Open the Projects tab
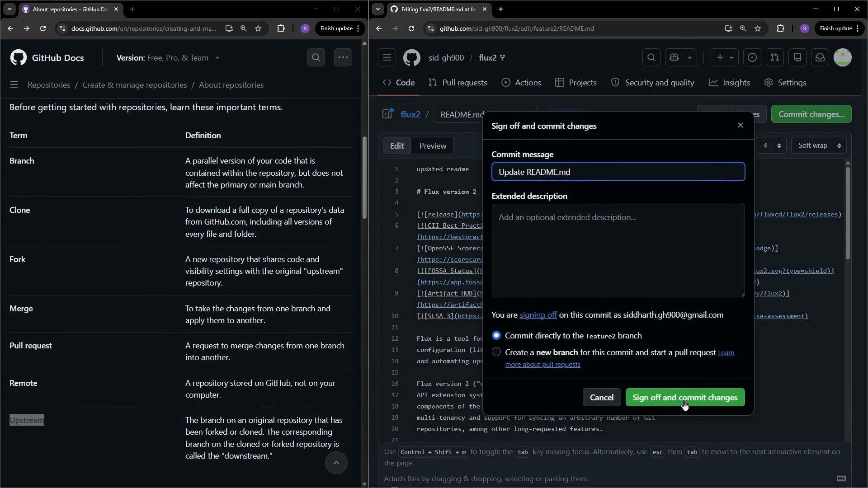The height and width of the screenshot is (488, 868). 576,83
